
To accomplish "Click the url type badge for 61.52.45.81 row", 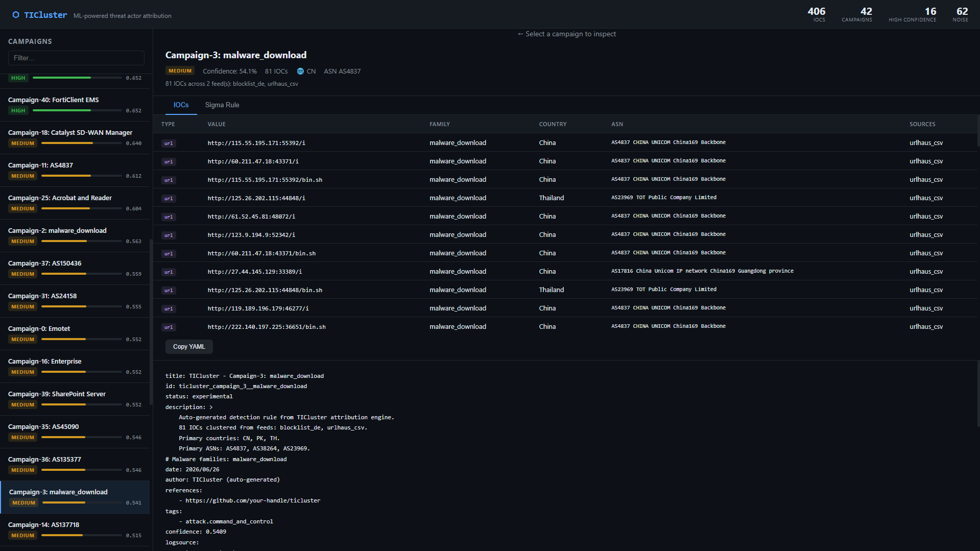I will [169, 217].
